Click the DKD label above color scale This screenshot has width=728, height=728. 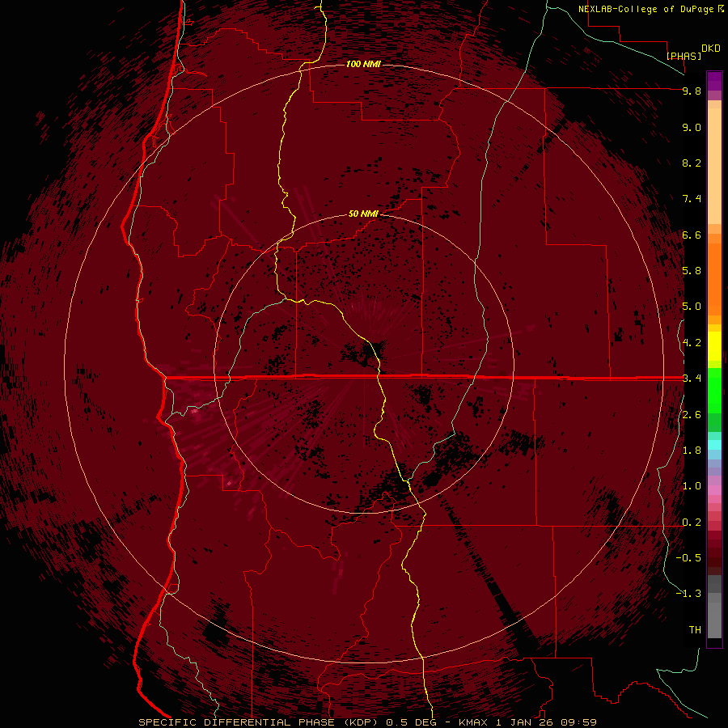[x=711, y=49]
